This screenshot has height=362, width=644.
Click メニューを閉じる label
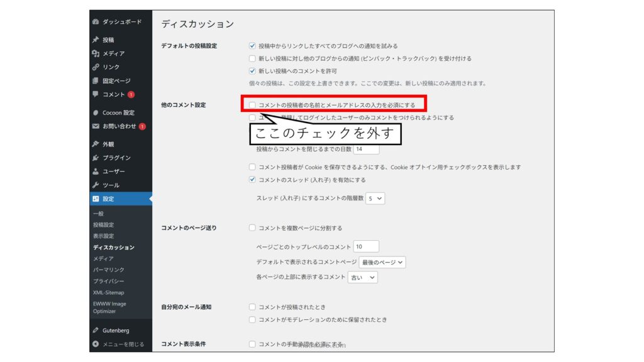click(123, 344)
